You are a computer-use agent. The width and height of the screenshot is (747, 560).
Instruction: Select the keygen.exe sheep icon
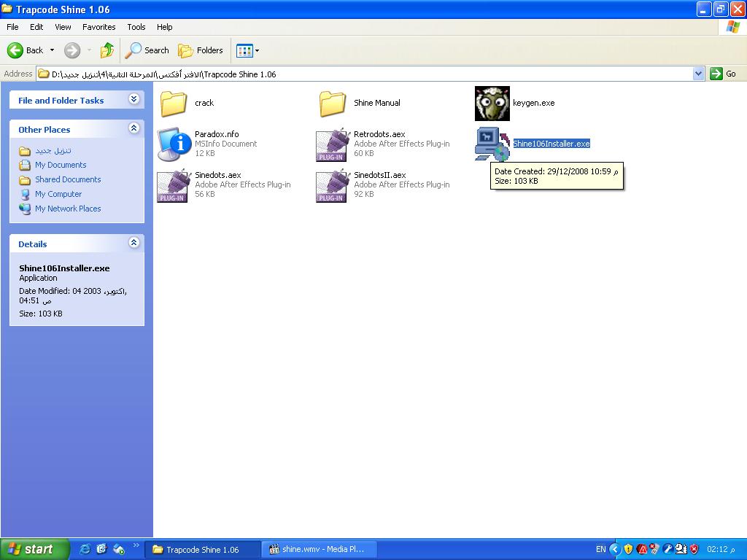[x=492, y=104]
